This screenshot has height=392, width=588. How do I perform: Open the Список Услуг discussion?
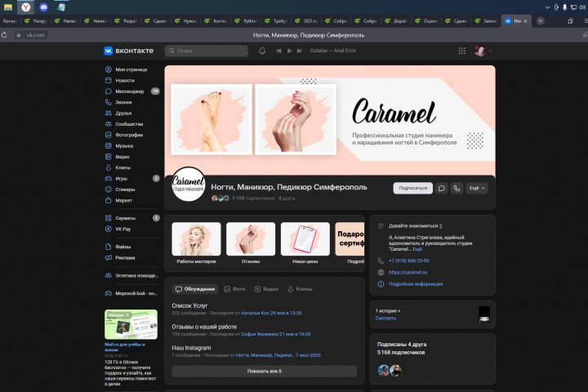click(x=189, y=305)
